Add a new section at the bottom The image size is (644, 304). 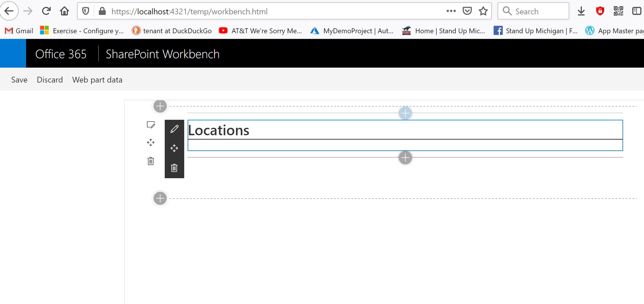tap(160, 198)
